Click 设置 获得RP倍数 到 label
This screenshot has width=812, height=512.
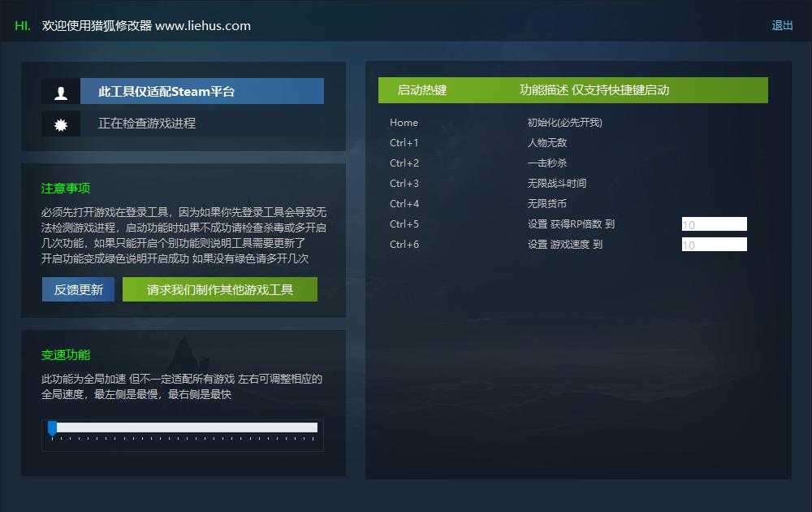pos(571,223)
